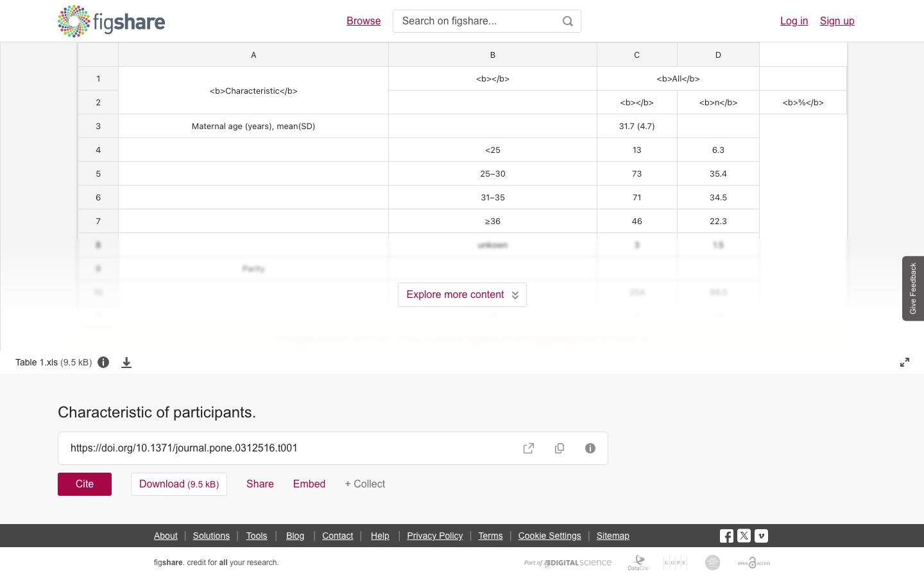Open the Browse link
The image size is (924, 578).
pos(364,21)
